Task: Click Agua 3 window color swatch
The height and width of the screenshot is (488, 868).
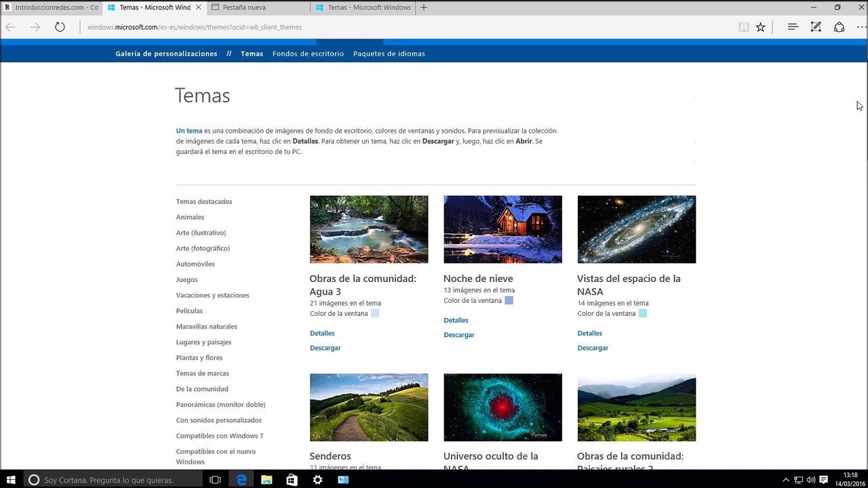Action: coord(375,313)
